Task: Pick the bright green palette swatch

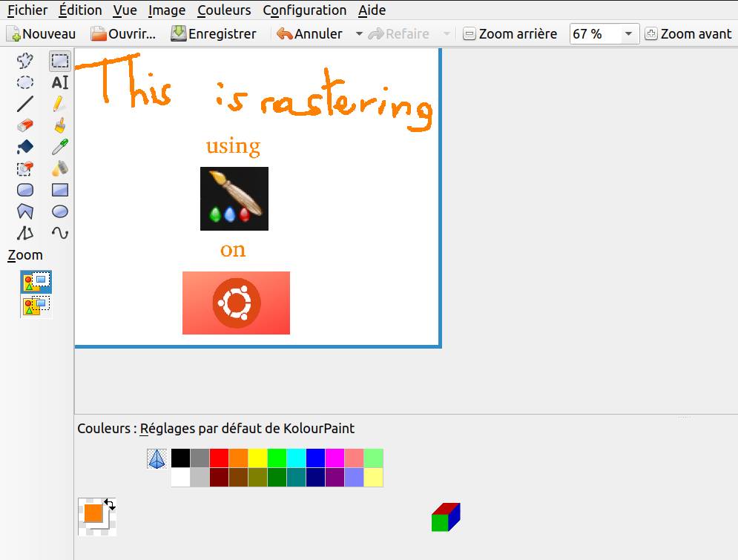Action: pyautogui.click(x=277, y=458)
